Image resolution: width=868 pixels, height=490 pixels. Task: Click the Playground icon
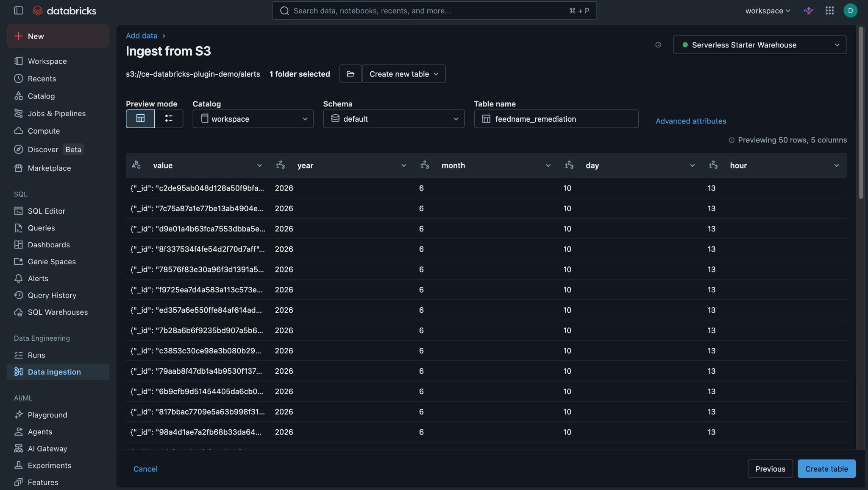19,415
